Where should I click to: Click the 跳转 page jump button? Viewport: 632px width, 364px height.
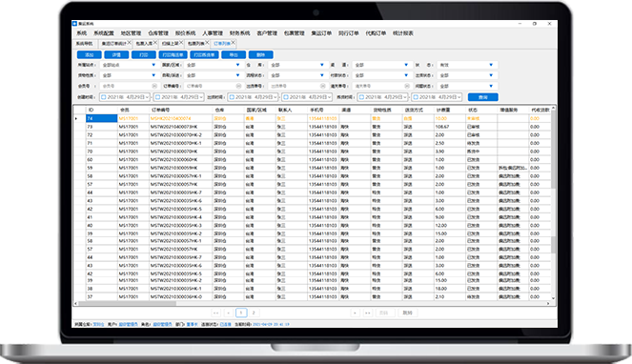point(407,313)
